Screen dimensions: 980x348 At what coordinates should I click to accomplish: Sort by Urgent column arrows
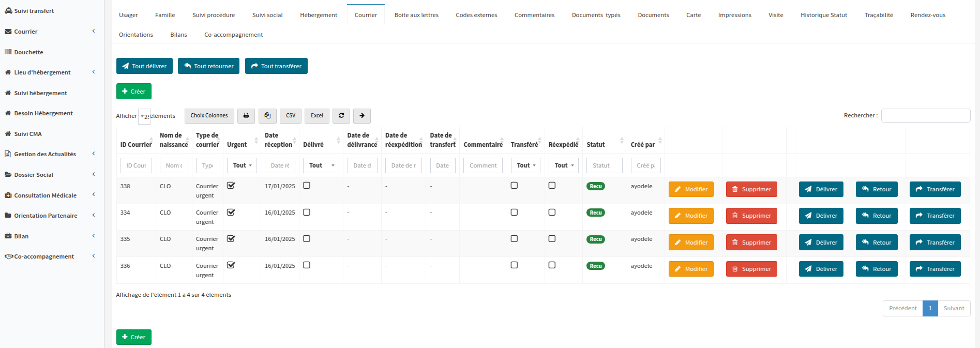(256, 140)
